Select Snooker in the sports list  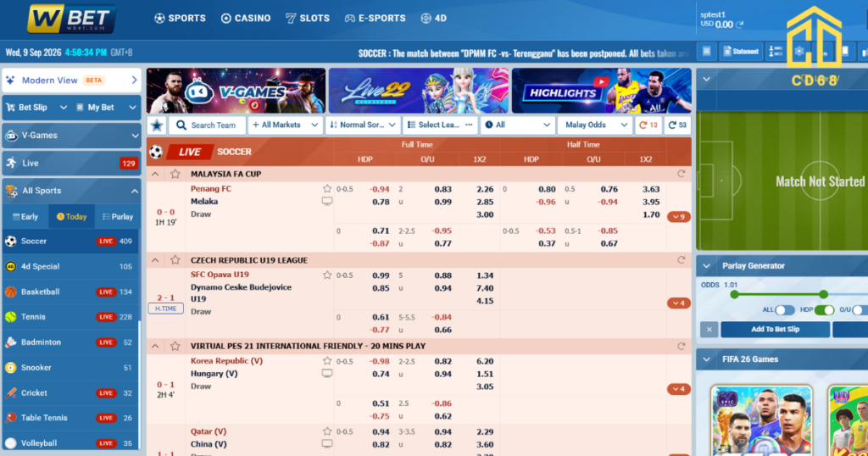(71, 368)
